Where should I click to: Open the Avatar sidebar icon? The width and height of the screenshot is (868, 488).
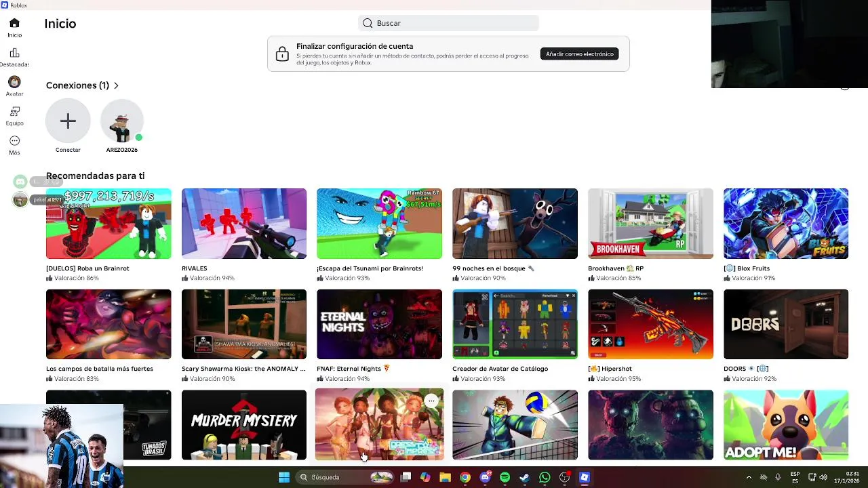point(14,82)
